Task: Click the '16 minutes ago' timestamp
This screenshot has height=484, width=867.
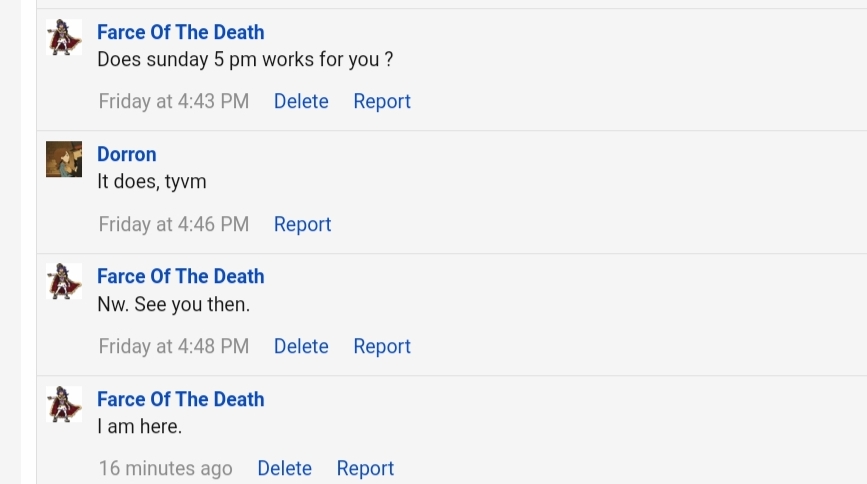Action: click(x=165, y=468)
